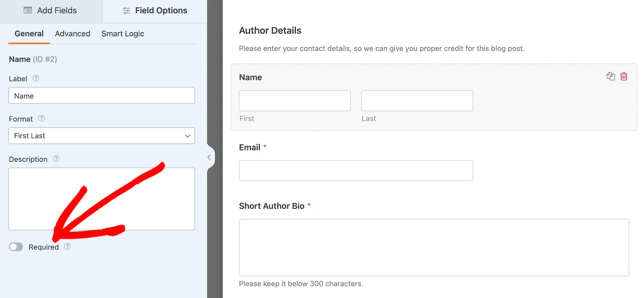Duplicate the Name field
644x298 pixels.
(611, 76)
